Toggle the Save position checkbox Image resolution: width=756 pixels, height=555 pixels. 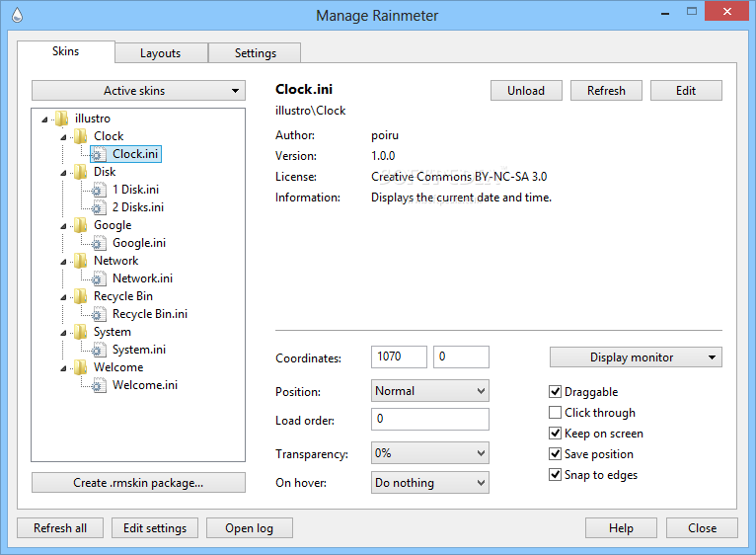tap(555, 453)
